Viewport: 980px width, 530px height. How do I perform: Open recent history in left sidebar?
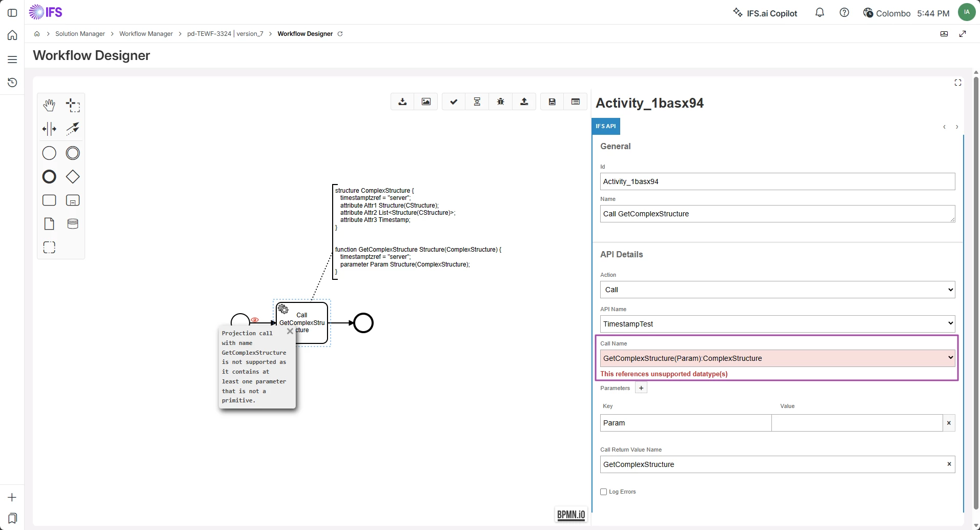click(x=12, y=83)
